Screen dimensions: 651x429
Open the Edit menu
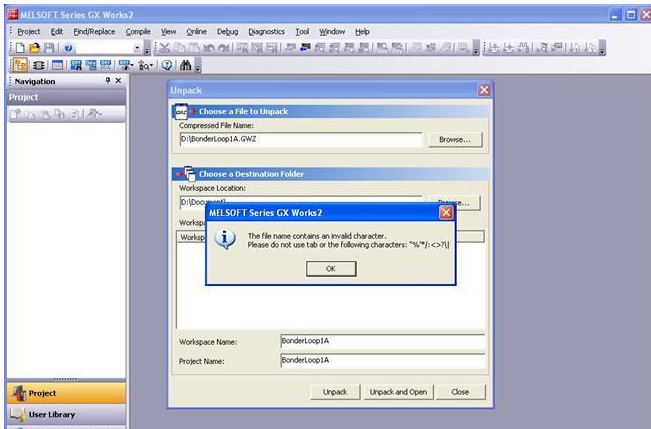[56, 32]
